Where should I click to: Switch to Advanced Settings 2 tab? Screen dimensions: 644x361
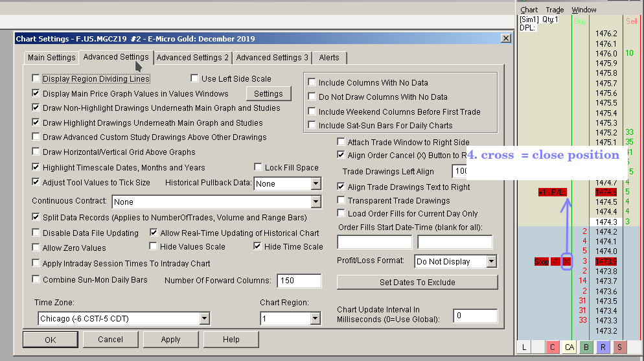pos(192,58)
